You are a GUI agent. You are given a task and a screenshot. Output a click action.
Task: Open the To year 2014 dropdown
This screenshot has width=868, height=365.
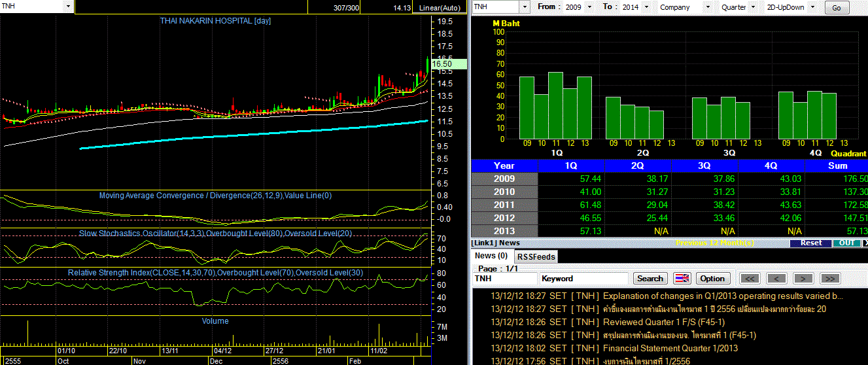click(646, 7)
